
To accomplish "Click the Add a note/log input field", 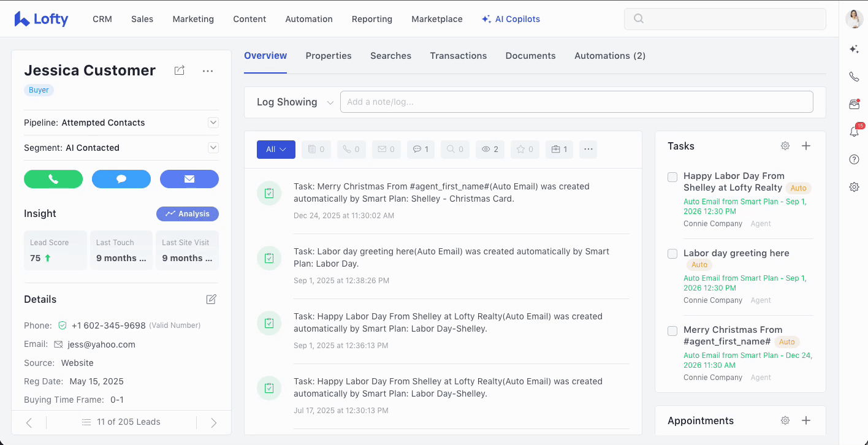I will pyautogui.click(x=576, y=102).
